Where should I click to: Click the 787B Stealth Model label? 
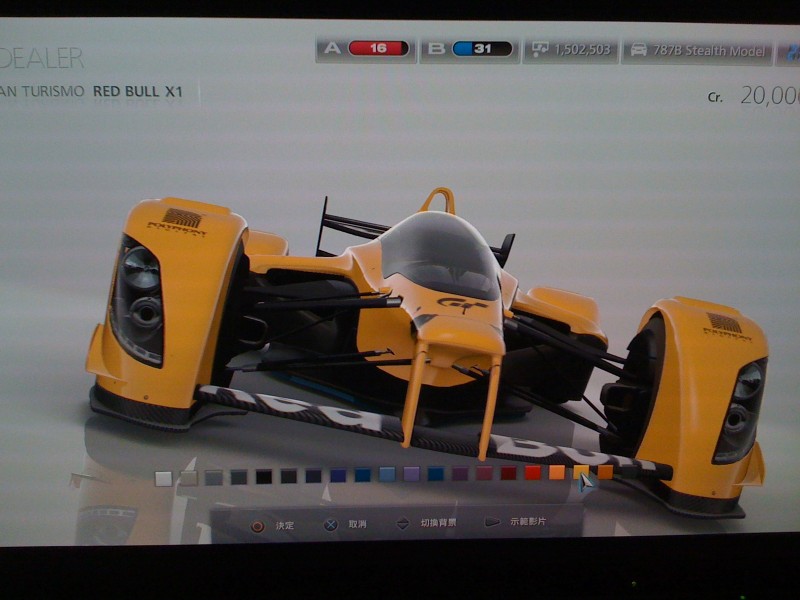point(709,51)
